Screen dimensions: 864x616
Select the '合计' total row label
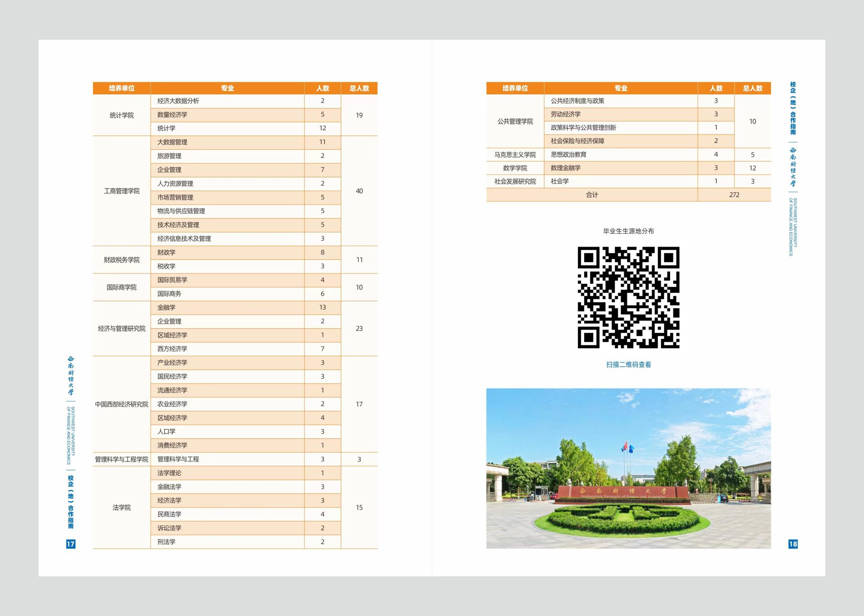592,195
